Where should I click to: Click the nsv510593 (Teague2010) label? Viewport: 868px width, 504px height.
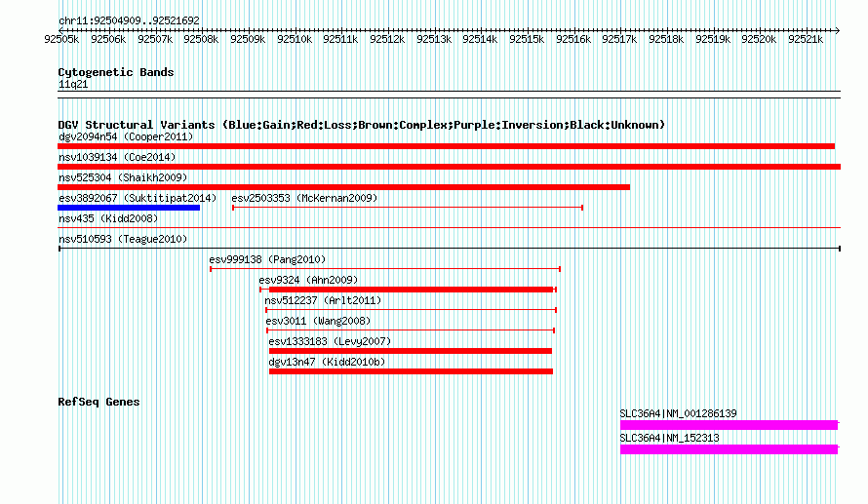click(x=123, y=239)
